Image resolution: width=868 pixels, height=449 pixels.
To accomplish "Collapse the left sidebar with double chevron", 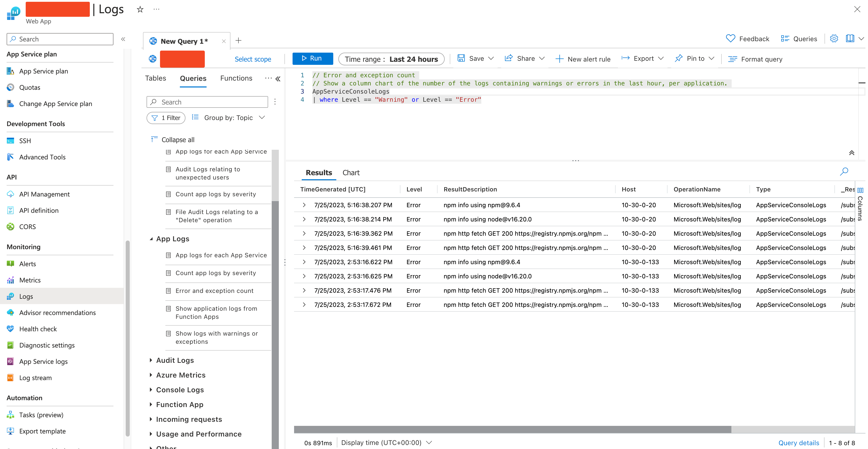I will pos(123,39).
